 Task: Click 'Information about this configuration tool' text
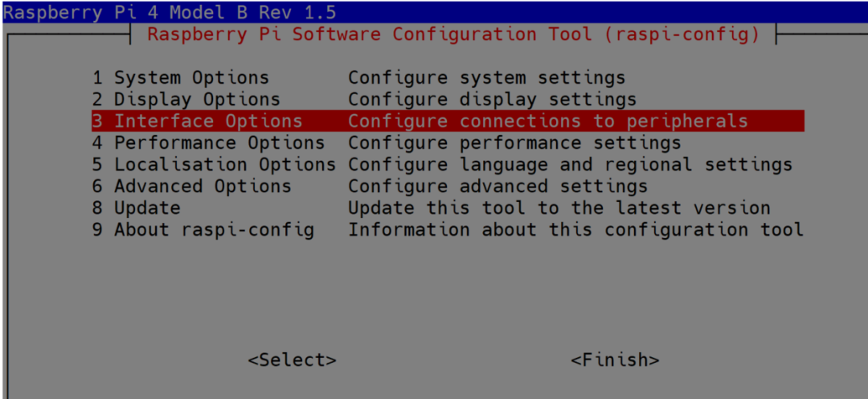pyautogui.click(x=575, y=230)
